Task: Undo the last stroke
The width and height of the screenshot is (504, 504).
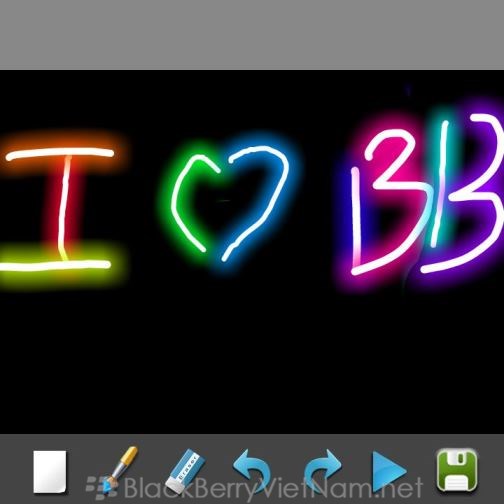Action: click(252, 468)
